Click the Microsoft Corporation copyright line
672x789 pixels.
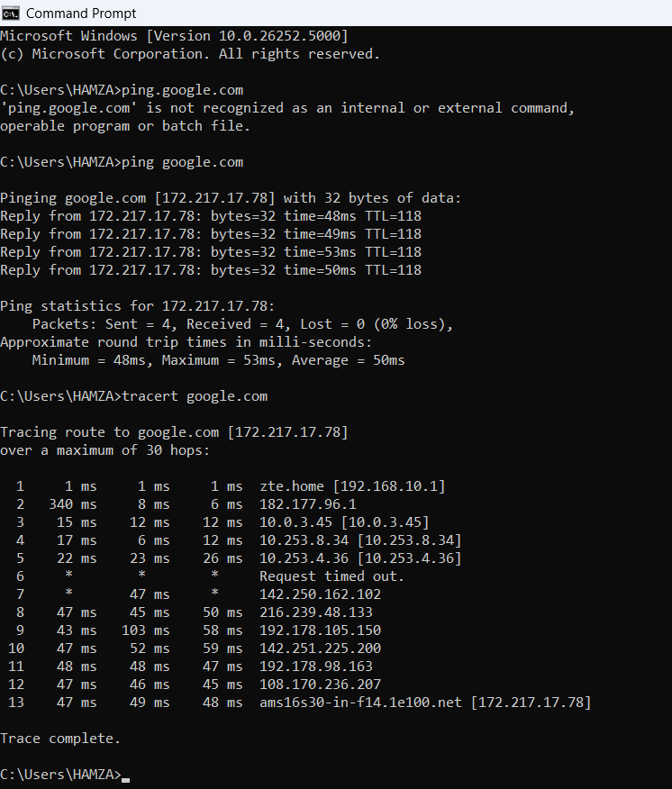click(189, 54)
